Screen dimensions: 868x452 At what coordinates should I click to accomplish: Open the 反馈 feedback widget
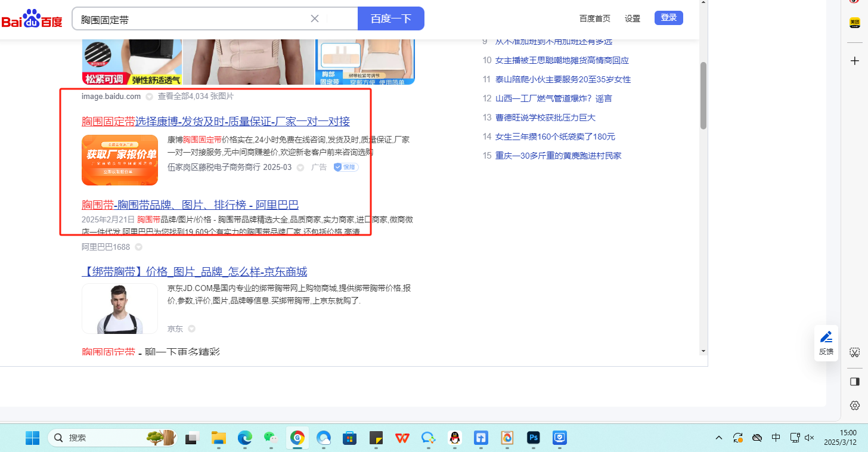click(x=826, y=343)
